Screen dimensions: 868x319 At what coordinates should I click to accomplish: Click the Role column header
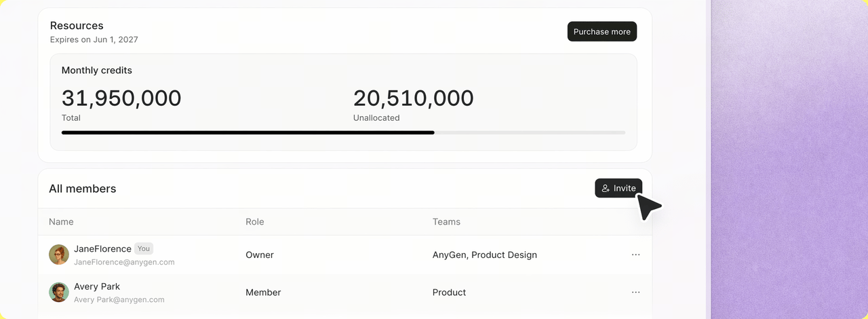coord(255,222)
